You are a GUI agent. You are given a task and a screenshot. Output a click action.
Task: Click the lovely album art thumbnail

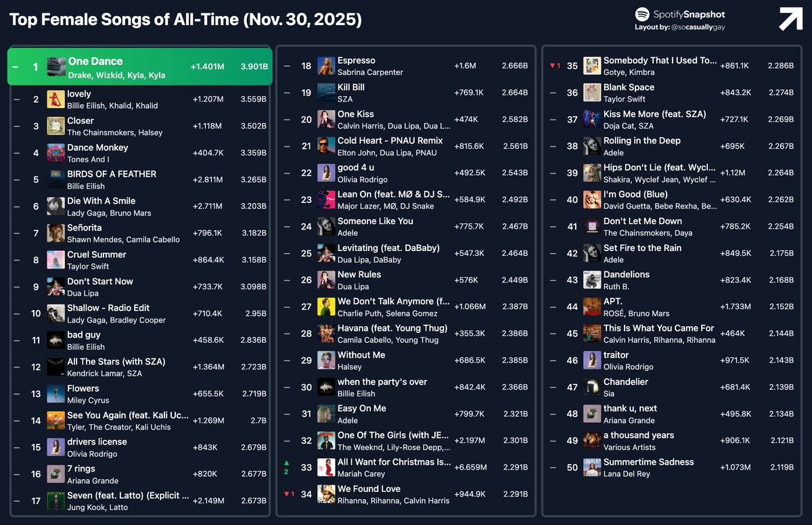[x=56, y=99]
